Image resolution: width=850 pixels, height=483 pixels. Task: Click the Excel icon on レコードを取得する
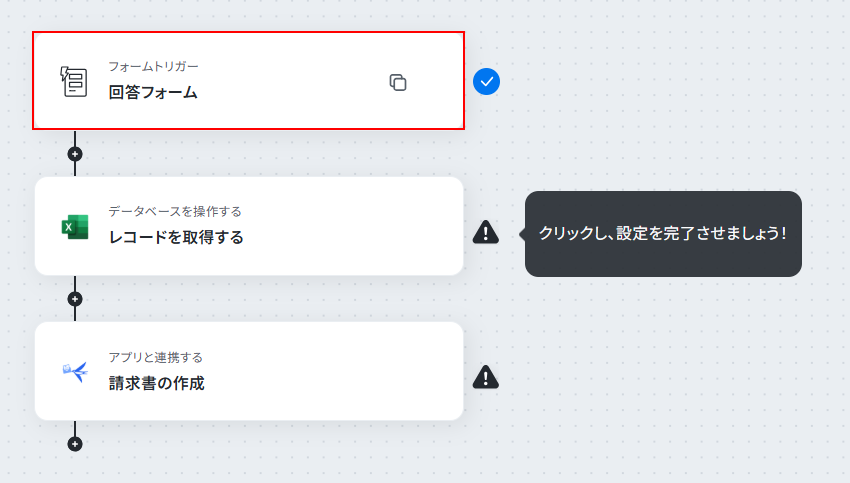pos(75,227)
